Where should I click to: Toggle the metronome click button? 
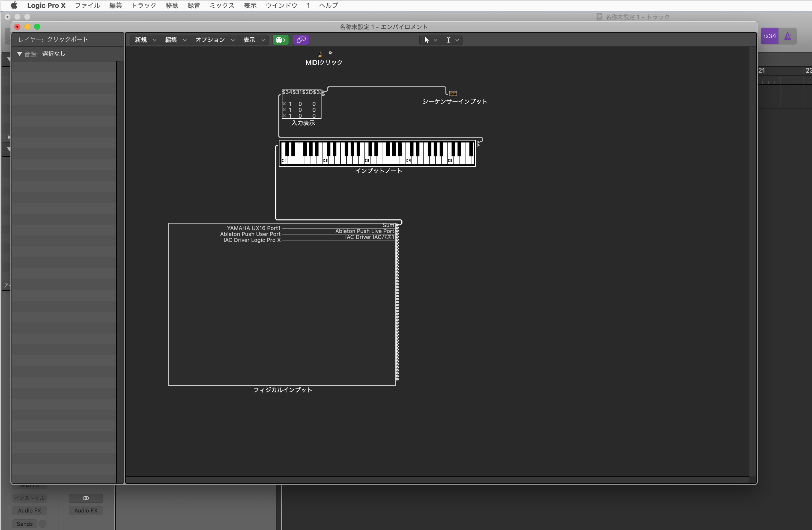coord(787,36)
